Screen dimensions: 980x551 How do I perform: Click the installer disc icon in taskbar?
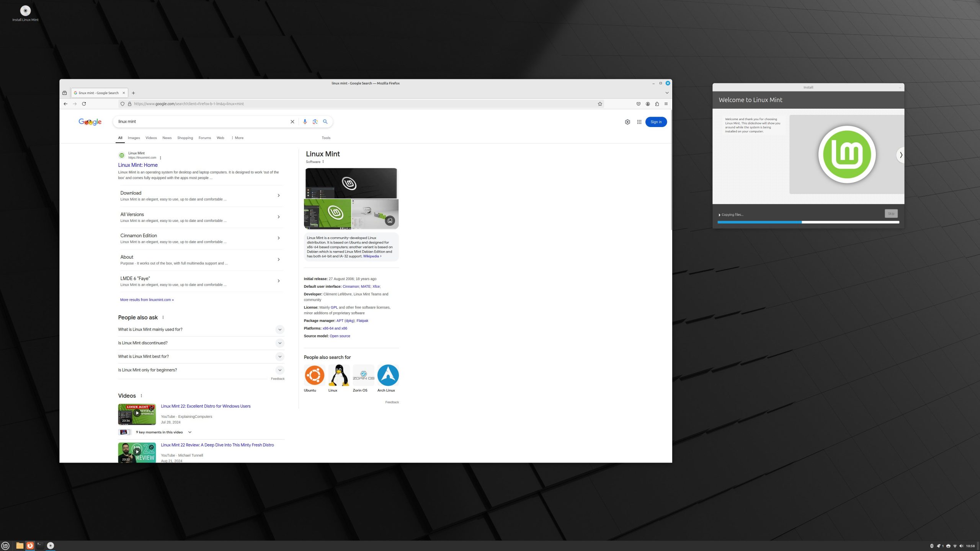(x=51, y=546)
